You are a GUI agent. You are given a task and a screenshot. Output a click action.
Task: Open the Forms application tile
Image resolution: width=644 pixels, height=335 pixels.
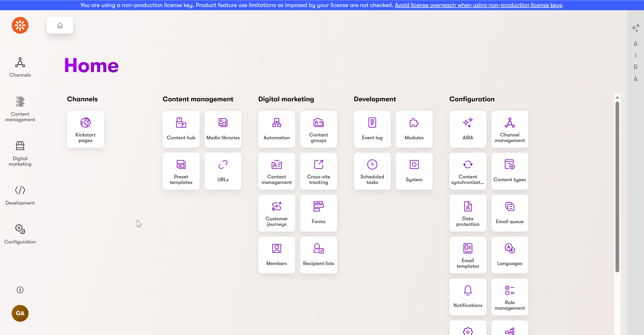point(318,213)
